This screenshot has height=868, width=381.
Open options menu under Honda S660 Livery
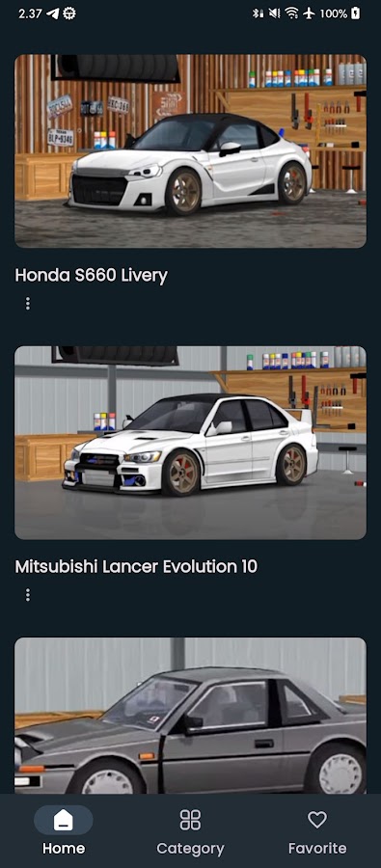click(28, 304)
